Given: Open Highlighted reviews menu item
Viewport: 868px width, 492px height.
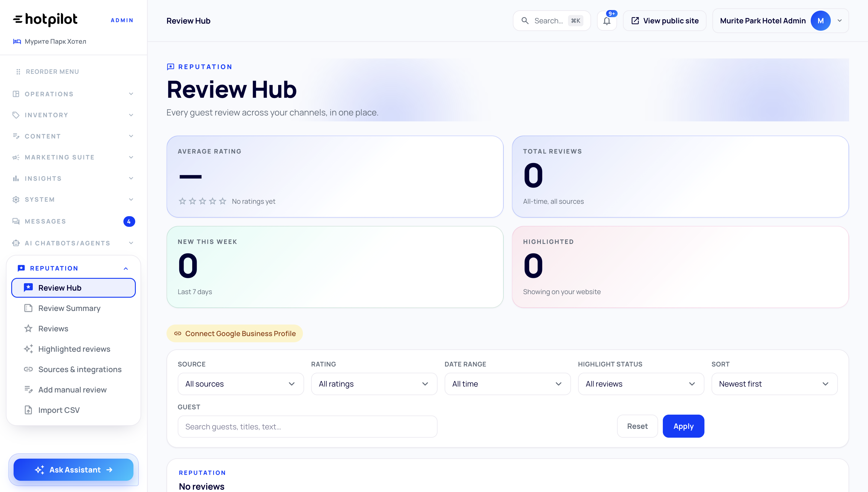Looking at the screenshot, I should pos(73,349).
